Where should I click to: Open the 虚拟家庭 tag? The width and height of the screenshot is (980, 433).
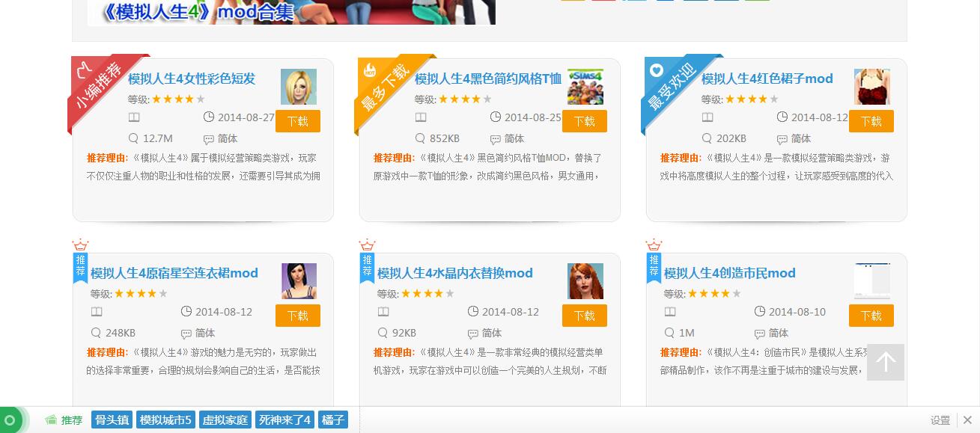coord(225,420)
